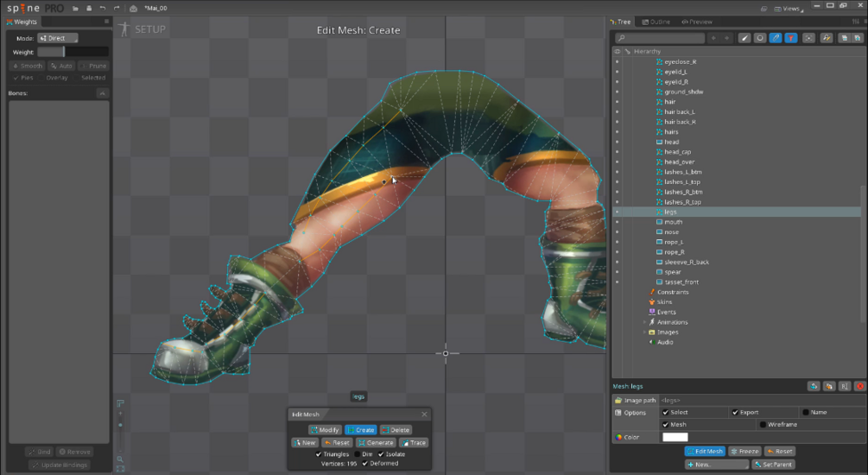Click the Image path folder icon
Screen dimensions: 868x475
coord(618,400)
